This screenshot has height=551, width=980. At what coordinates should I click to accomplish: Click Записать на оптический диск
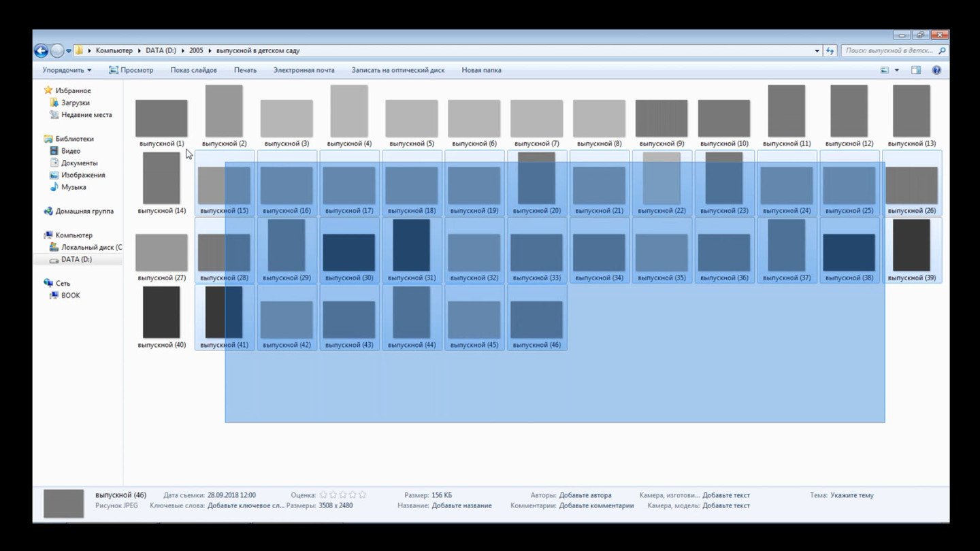(x=397, y=70)
